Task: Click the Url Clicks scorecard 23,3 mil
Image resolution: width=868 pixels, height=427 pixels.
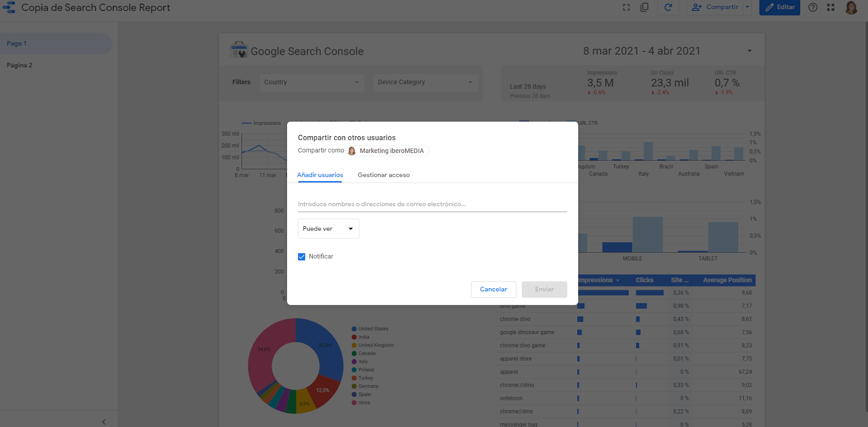Action: [x=669, y=83]
